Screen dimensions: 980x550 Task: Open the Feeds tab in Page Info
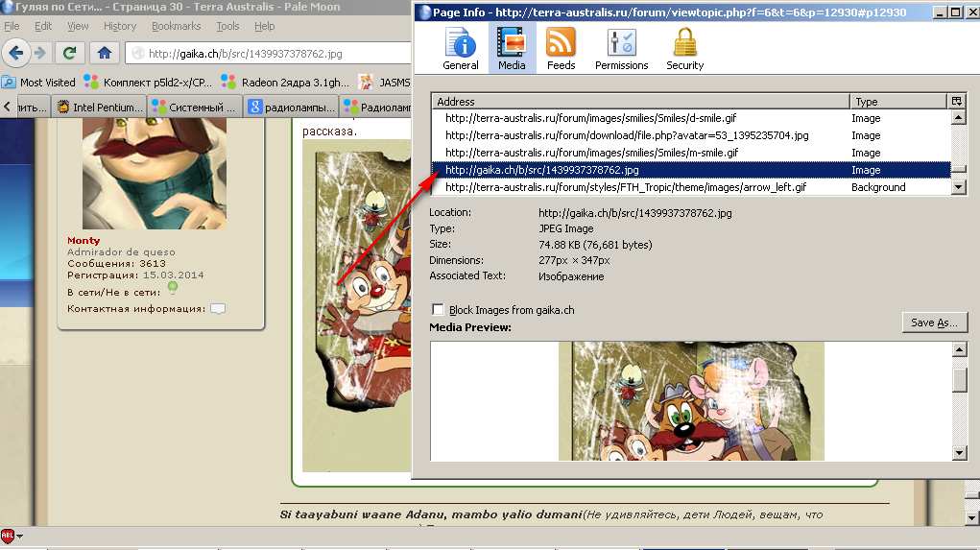tap(561, 49)
